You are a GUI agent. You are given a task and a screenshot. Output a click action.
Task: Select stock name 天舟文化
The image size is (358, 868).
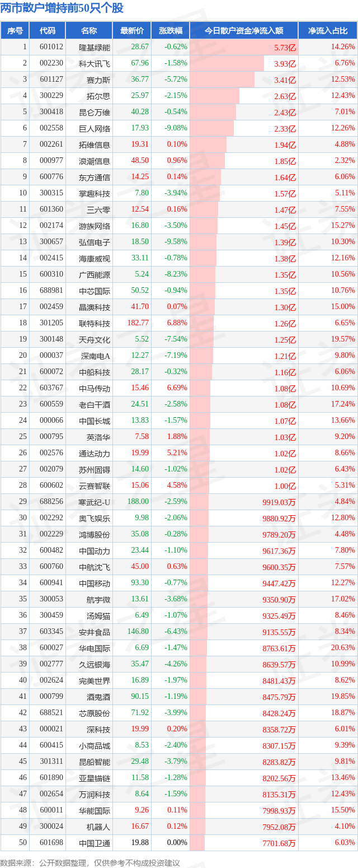(x=95, y=340)
